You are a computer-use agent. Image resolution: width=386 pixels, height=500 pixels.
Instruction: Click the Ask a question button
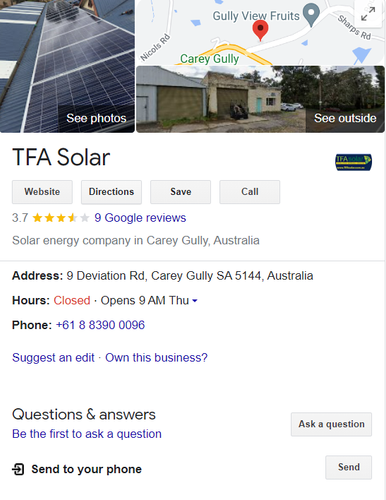coord(331,424)
